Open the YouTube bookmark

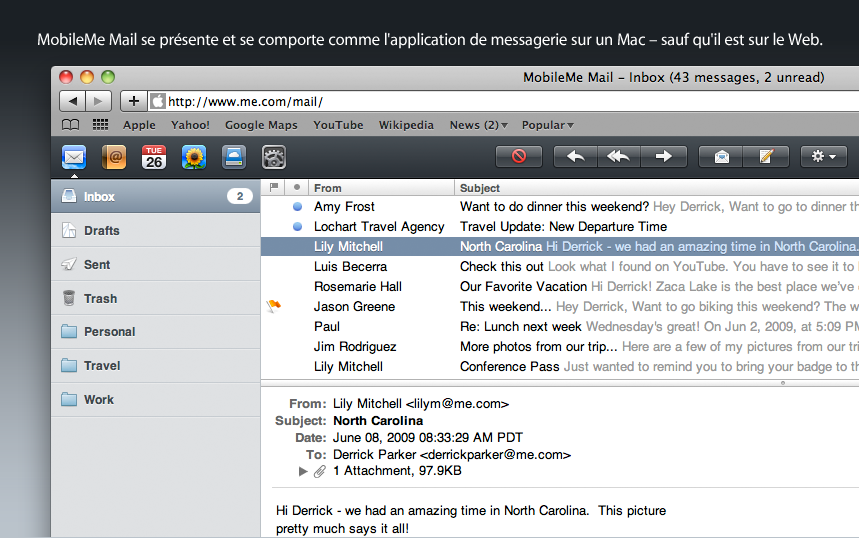coord(338,125)
